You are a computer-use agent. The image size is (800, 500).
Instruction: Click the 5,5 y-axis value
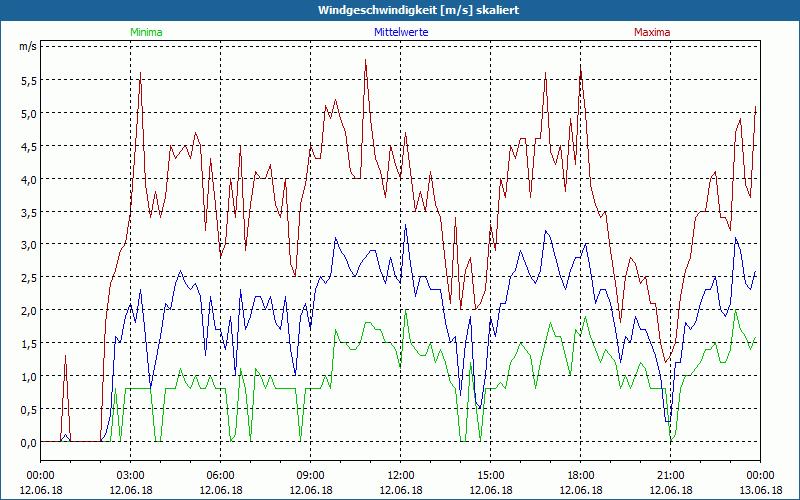pos(29,80)
